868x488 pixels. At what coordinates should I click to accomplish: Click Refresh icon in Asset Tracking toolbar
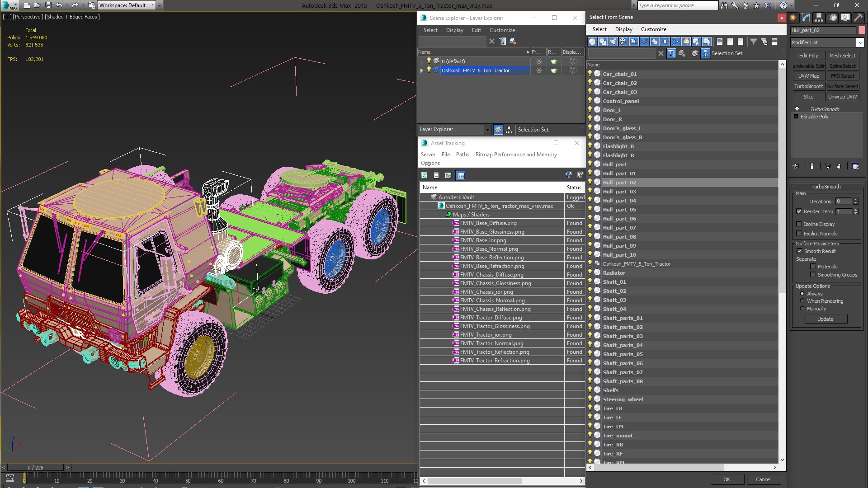click(x=424, y=175)
